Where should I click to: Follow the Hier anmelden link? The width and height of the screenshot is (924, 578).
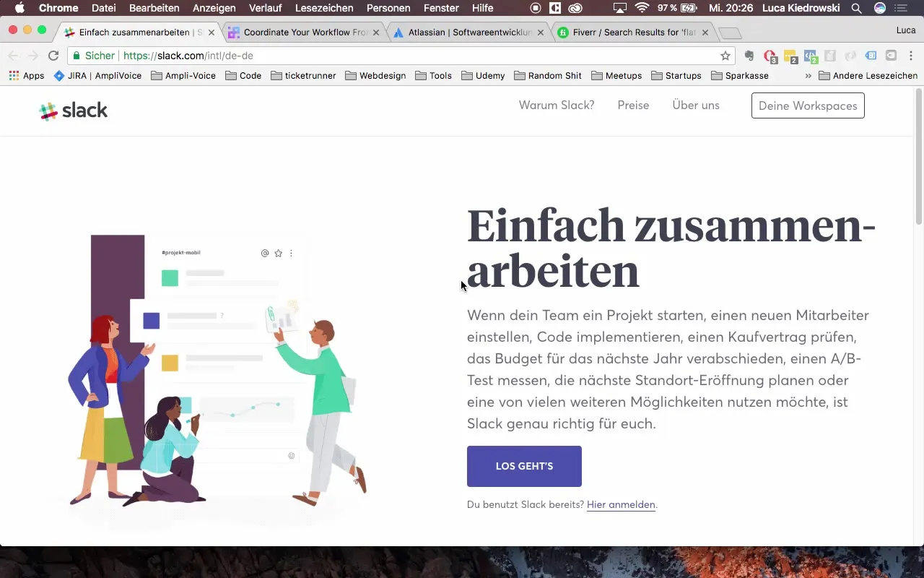(621, 504)
